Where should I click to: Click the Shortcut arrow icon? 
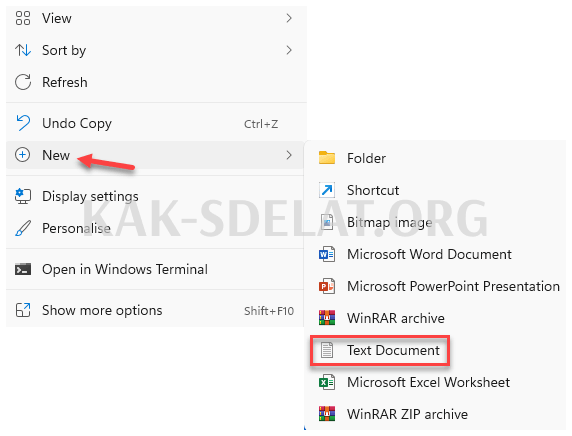point(326,190)
